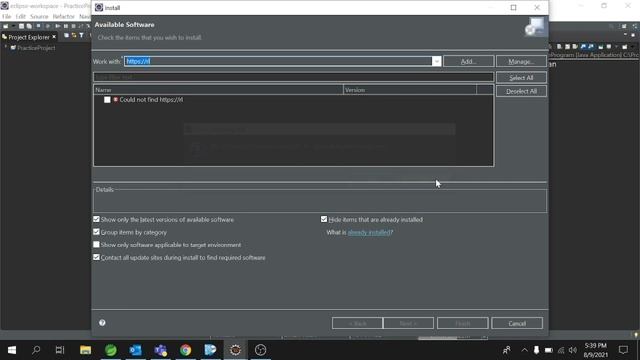
Task: Open the blue app icon next to Chrome
Action: click(210, 350)
